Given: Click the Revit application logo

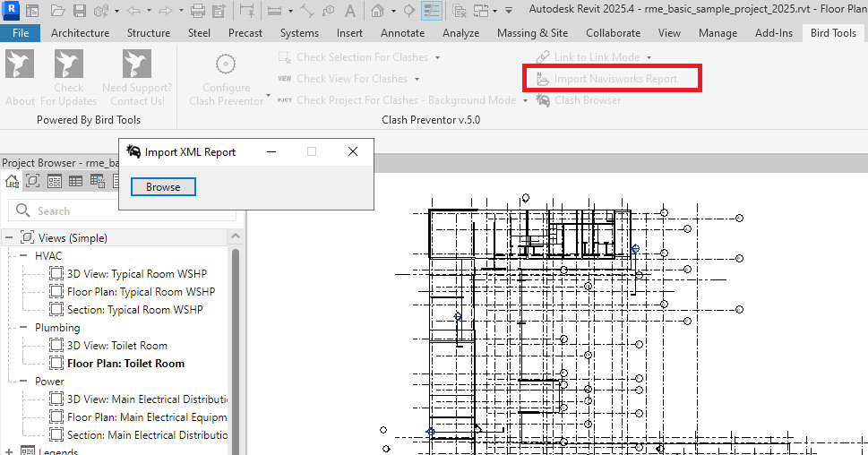Looking at the screenshot, I should [x=11, y=10].
